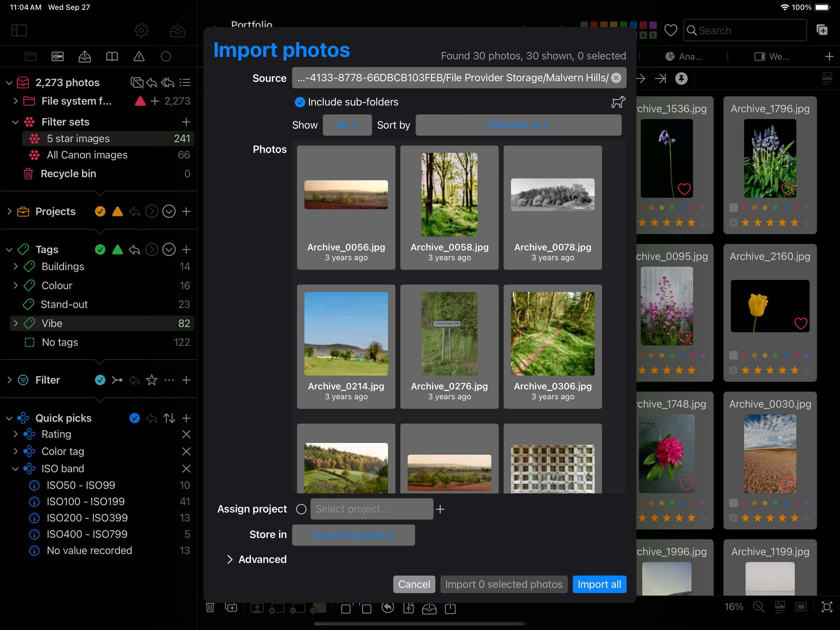Click the Cancel button
The image size is (840, 630).
pyautogui.click(x=414, y=584)
